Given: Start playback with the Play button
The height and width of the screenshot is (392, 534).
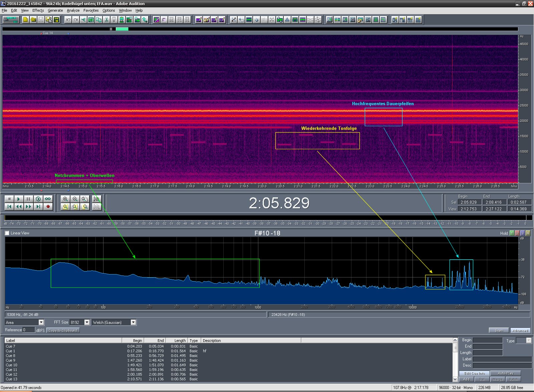Looking at the screenshot, I should click(x=19, y=199).
